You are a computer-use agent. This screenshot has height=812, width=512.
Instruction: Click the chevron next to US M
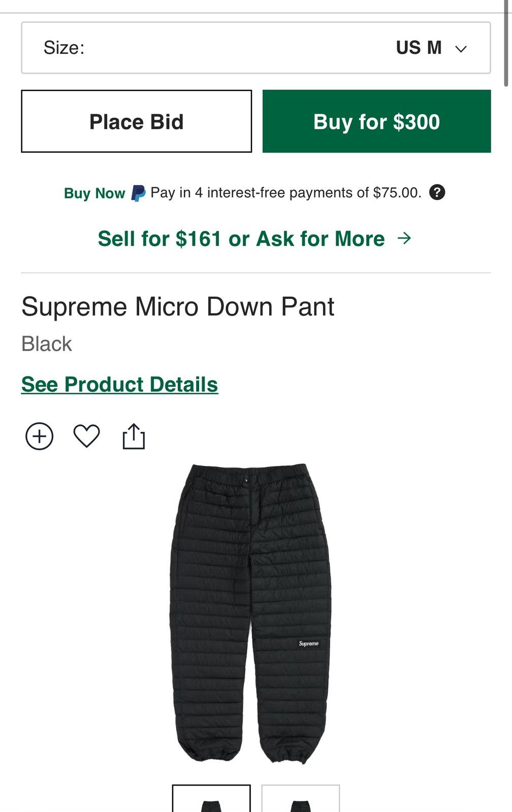point(461,49)
